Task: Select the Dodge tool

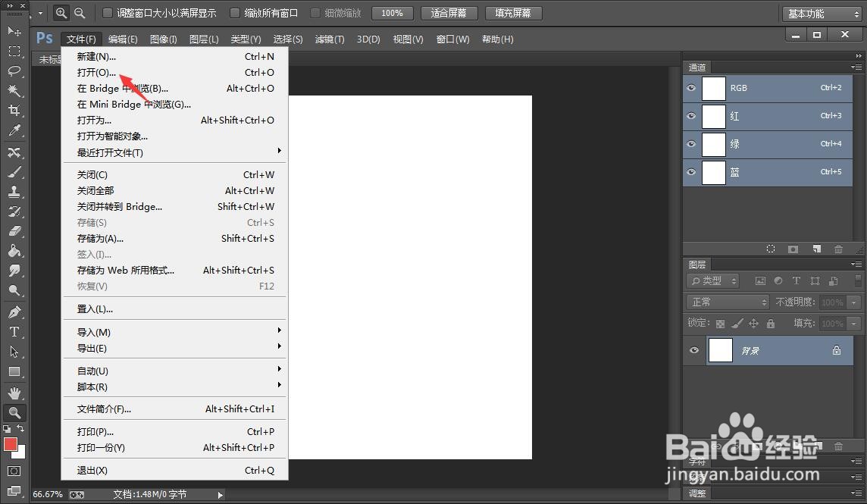Action: 14,290
